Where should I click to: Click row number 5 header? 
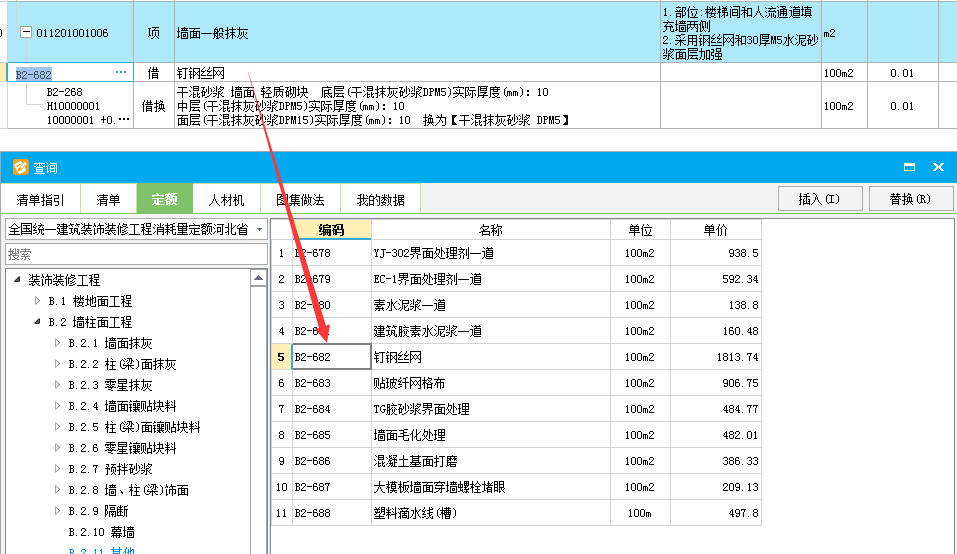coord(281,357)
